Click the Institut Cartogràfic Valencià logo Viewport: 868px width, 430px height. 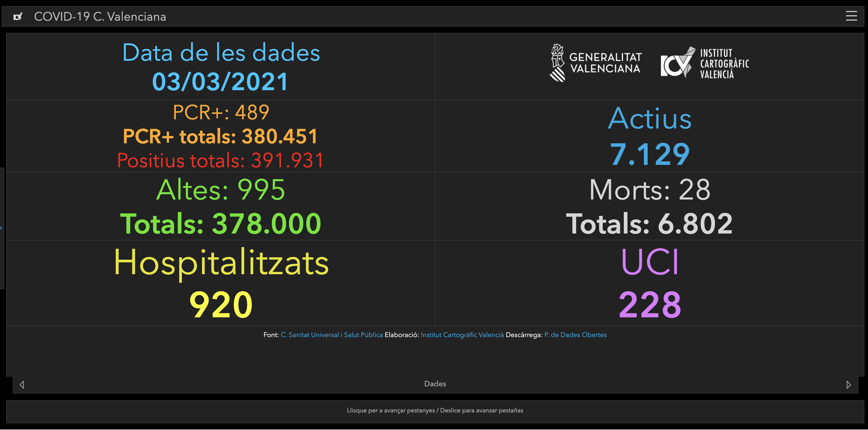point(705,63)
